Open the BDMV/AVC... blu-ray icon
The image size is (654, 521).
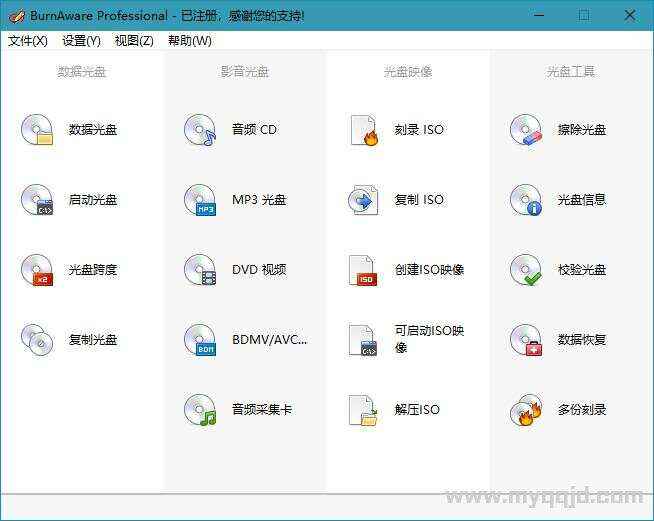200,340
